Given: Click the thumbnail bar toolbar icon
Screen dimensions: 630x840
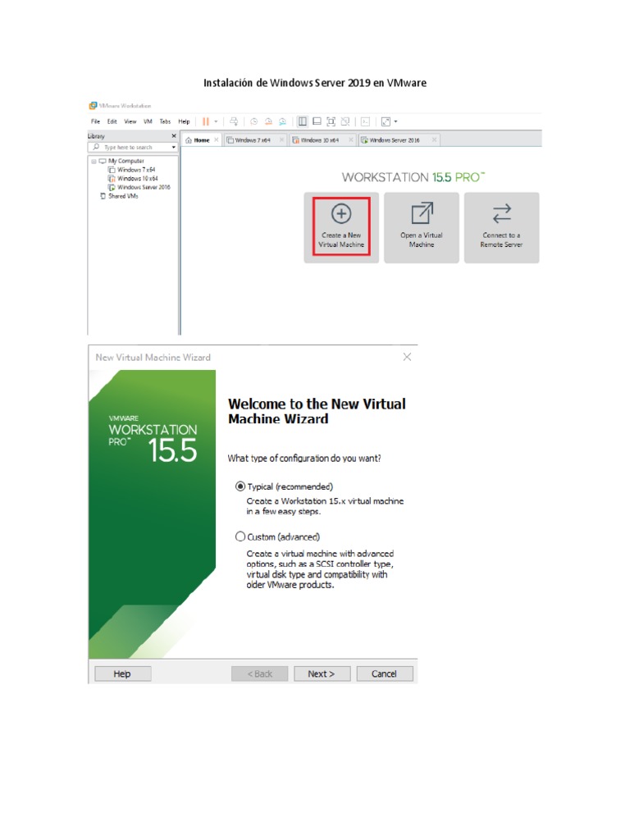Looking at the screenshot, I should tap(317, 121).
